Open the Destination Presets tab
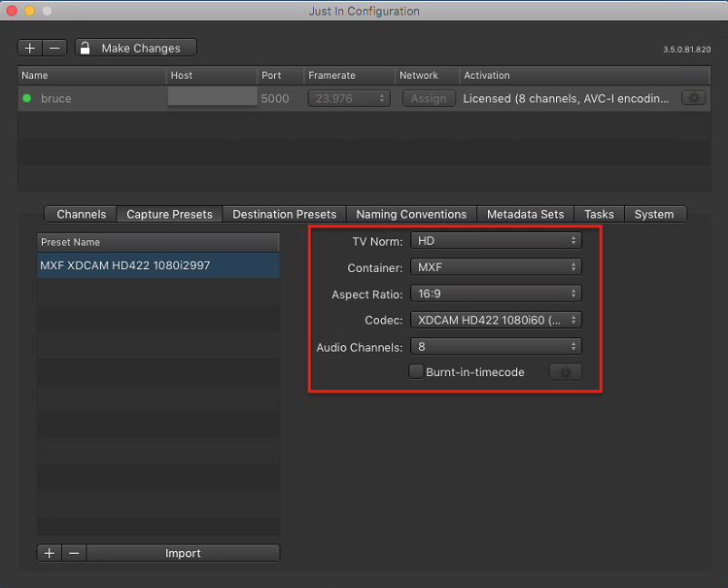Image resolution: width=728 pixels, height=588 pixels. tap(284, 214)
